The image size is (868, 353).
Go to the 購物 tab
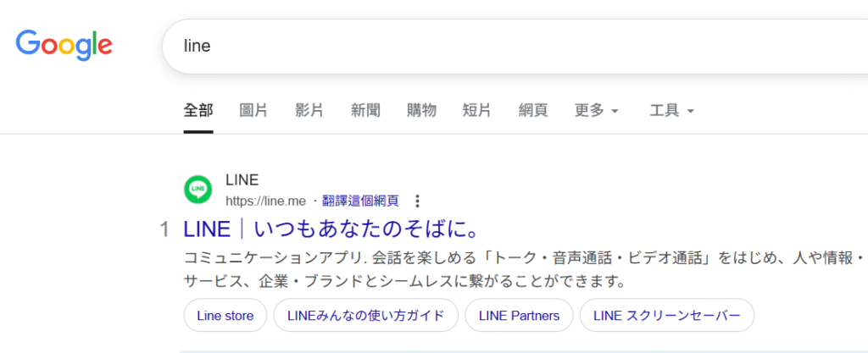coord(421,111)
